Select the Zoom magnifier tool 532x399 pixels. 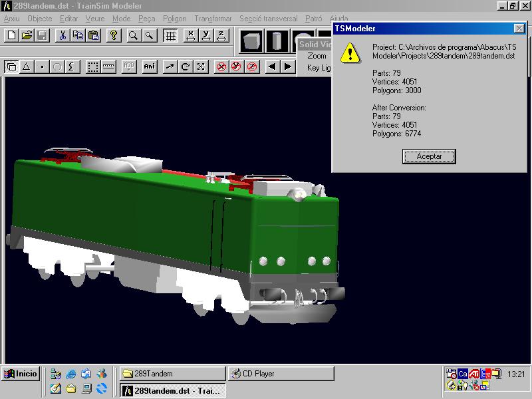[134, 36]
